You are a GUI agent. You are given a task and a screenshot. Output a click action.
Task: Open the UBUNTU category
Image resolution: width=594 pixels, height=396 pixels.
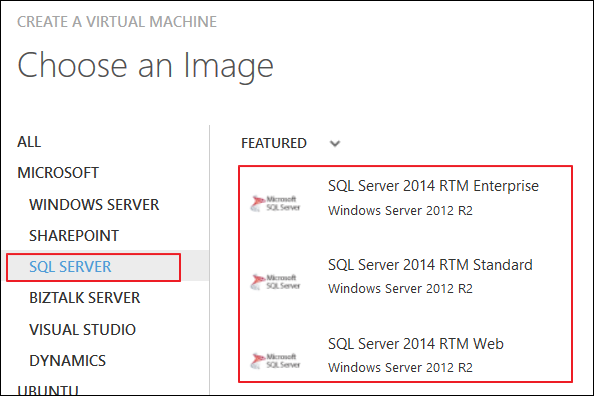tap(48, 390)
